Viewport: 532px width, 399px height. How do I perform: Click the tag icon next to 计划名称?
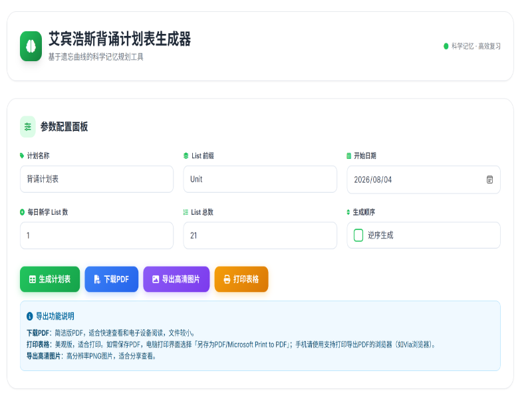tap(22, 156)
